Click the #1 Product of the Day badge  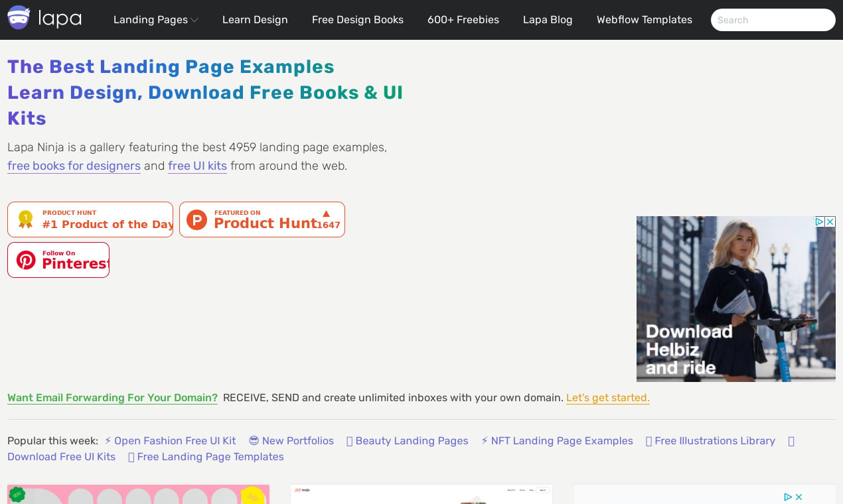point(90,220)
